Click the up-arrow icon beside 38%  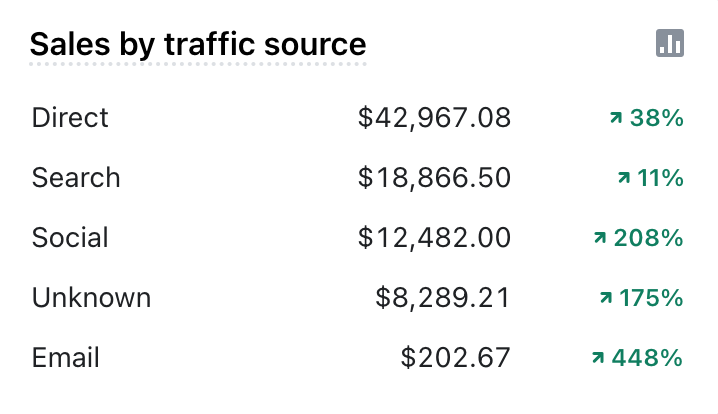pos(616,119)
